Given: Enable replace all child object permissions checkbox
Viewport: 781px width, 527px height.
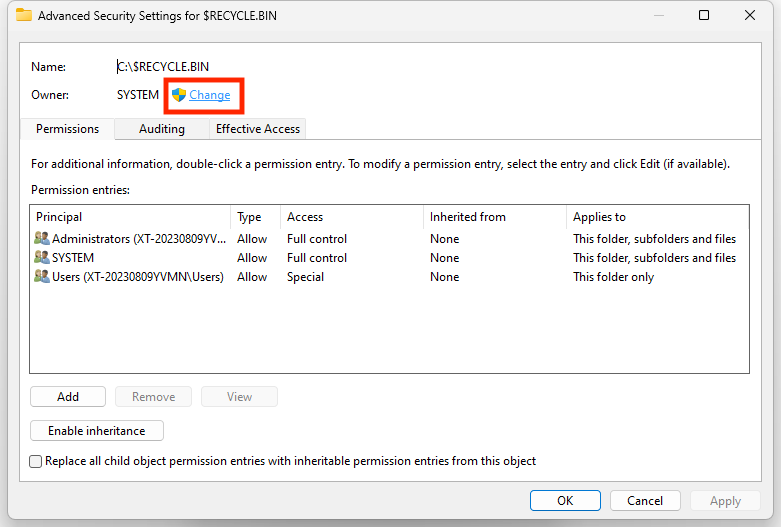Looking at the screenshot, I should click(x=37, y=462).
